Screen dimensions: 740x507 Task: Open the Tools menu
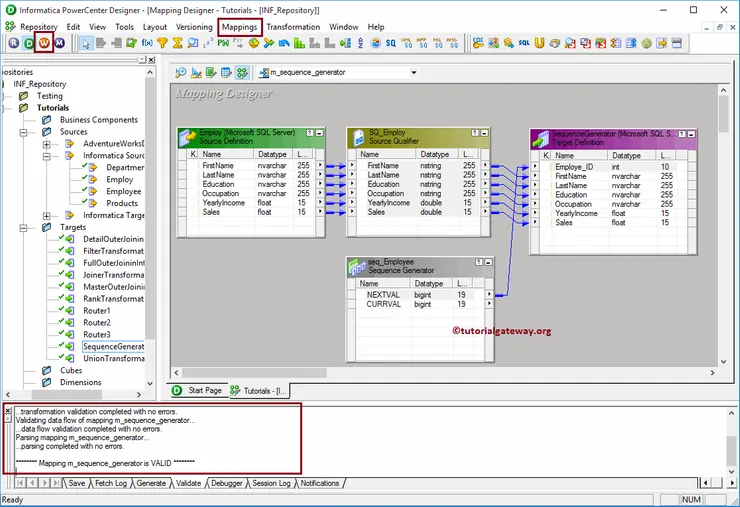(125, 27)
